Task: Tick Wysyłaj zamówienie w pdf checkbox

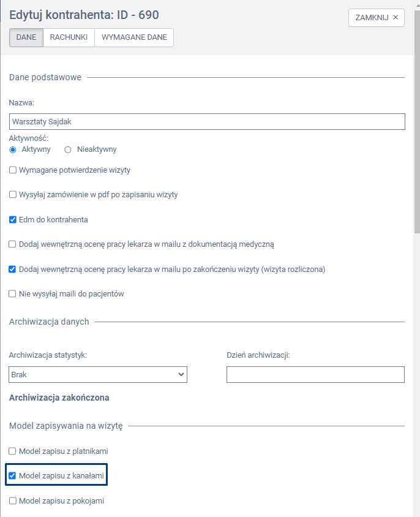Action: click(13, 195)
